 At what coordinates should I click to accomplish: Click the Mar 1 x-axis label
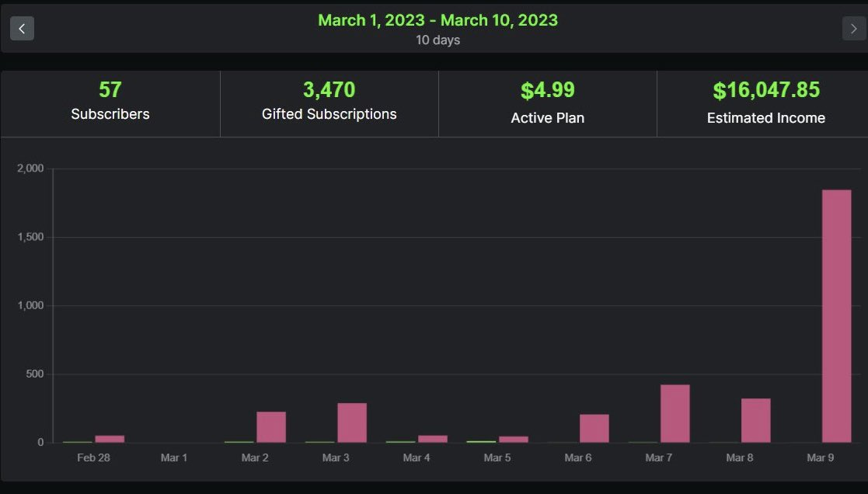[174, 457]
